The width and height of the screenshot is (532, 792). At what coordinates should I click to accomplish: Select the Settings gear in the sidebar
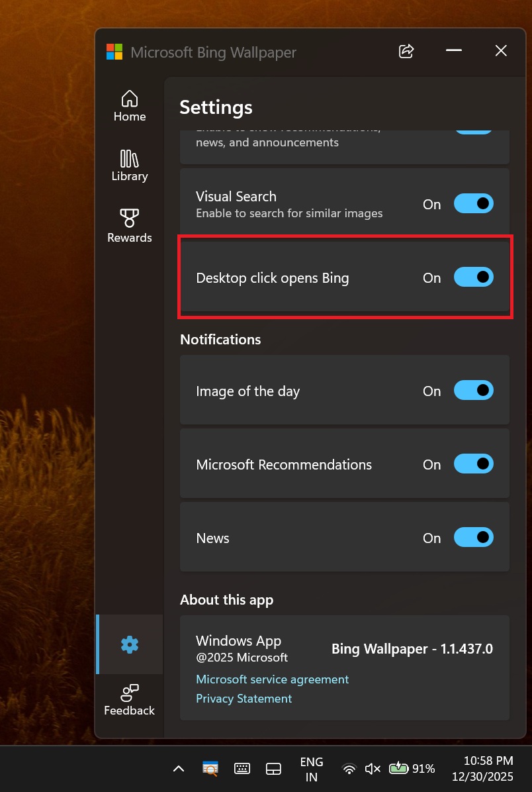[x=129, y=644]
